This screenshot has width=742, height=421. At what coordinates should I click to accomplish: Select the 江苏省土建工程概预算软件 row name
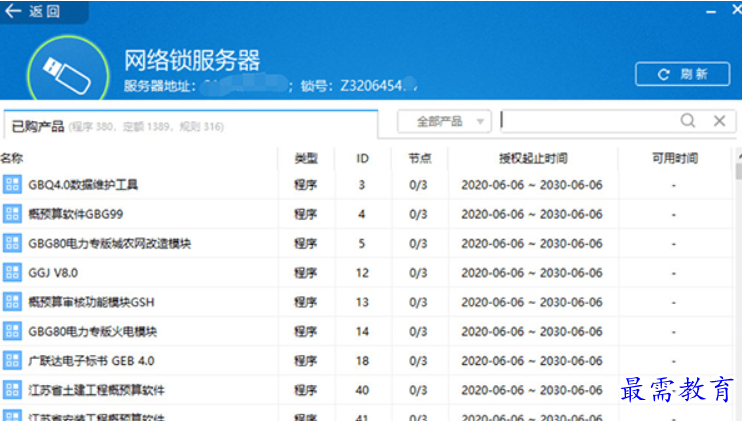(96, 390)
